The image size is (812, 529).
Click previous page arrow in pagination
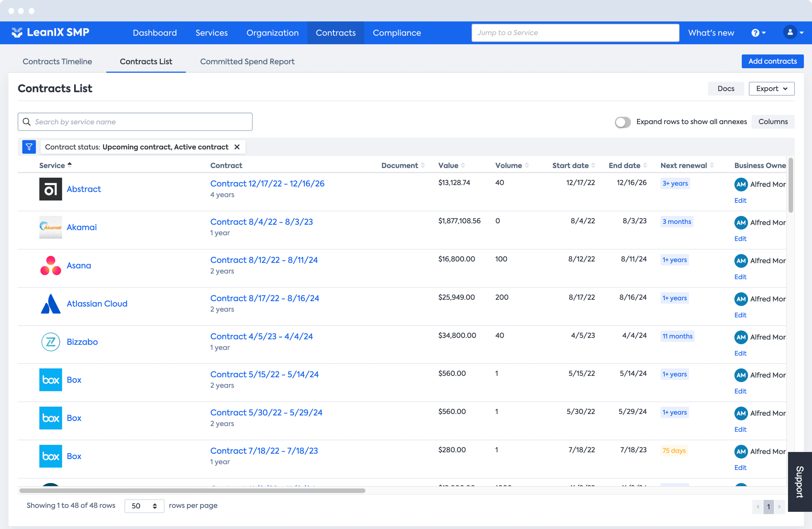[758, 506]
